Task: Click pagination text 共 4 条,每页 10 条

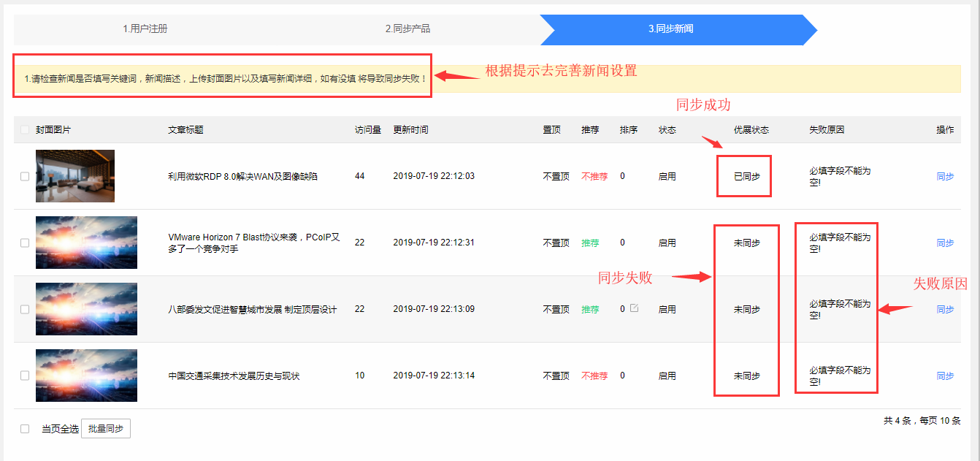Action: point(922,421)
